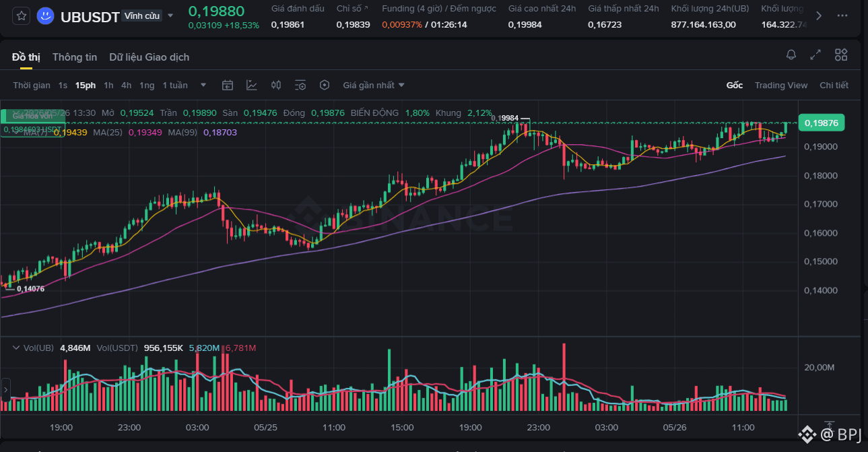The width and height of the screenshot is (868, 452).
Task: Switch to the Trading View chart
Action: 781,85
